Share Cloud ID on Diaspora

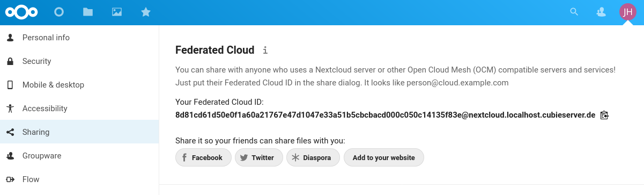[x=313, y=157]
